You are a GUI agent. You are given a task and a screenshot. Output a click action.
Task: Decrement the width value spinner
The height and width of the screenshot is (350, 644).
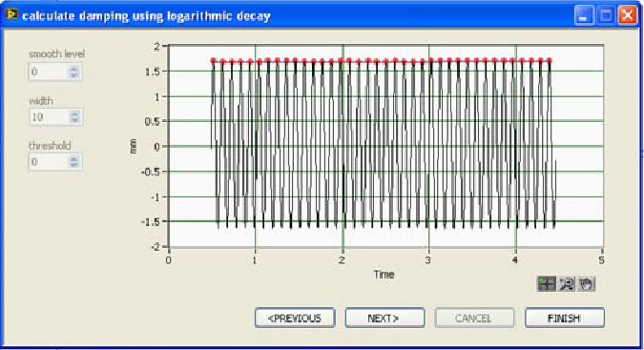point(74,120)
